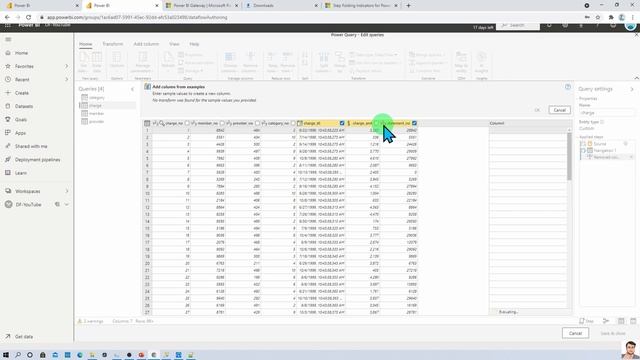Open Learn in the sidebar
Screen dimensions: 640x360
21,173
